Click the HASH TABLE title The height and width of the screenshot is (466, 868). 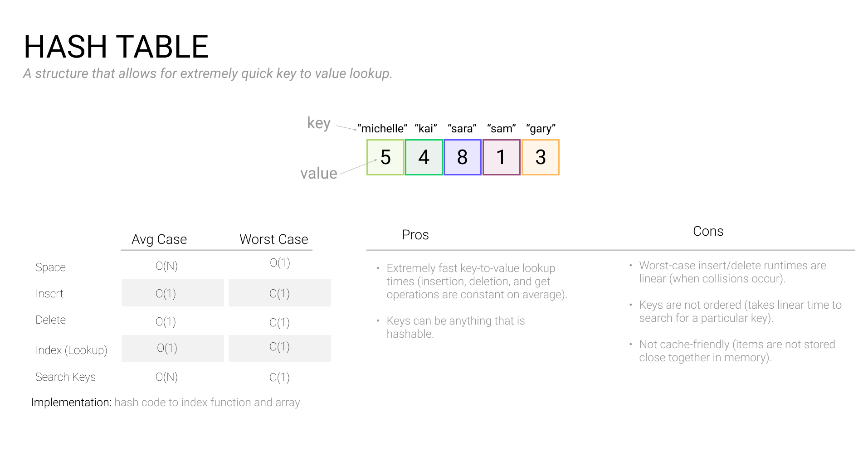tap(116, 47)
